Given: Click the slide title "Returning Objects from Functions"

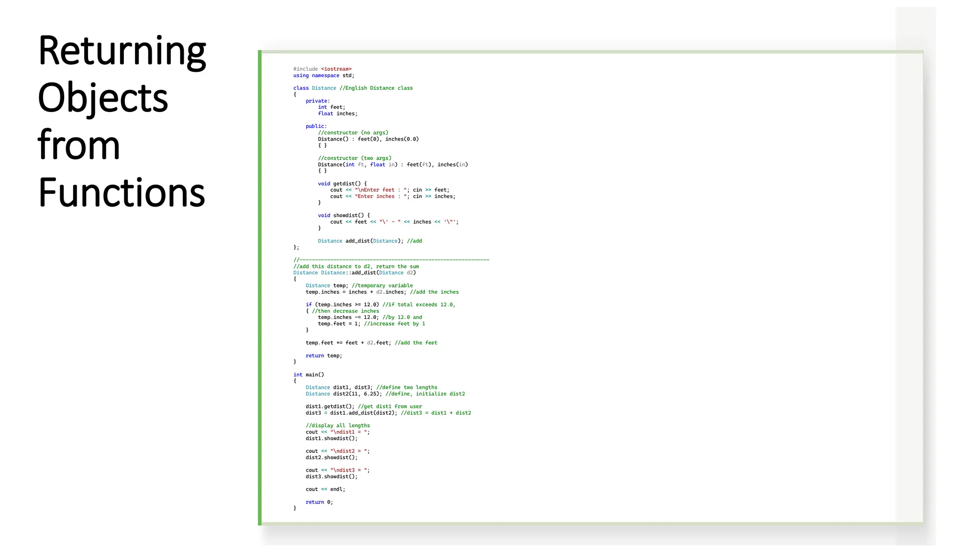Looking at the screenshot, I should point(122,121).
